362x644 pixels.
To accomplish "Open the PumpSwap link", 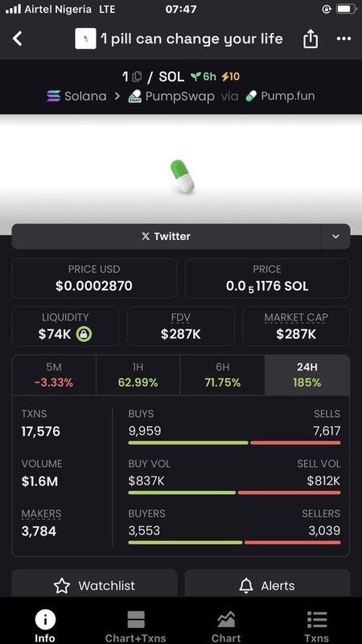I will pyautogui.click(x=171, y=96).
